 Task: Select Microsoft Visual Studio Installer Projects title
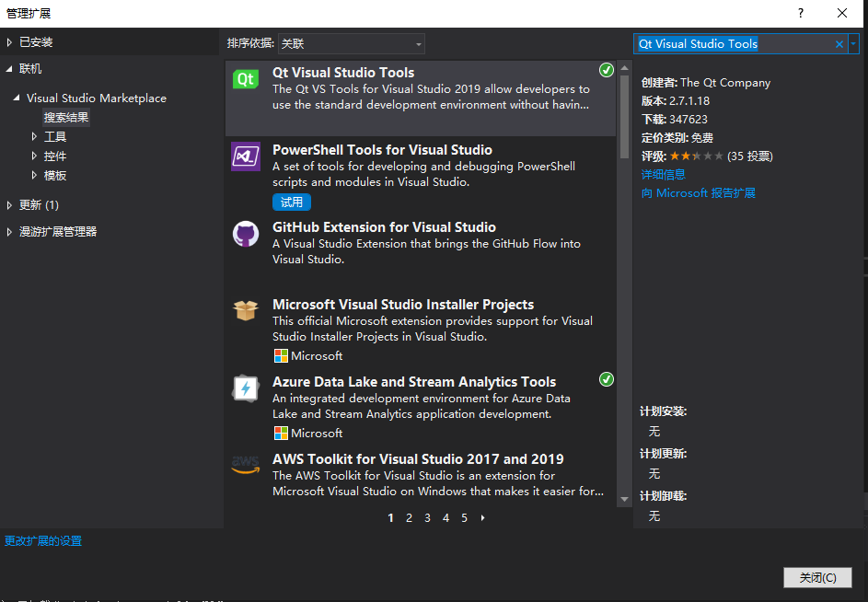403,305
